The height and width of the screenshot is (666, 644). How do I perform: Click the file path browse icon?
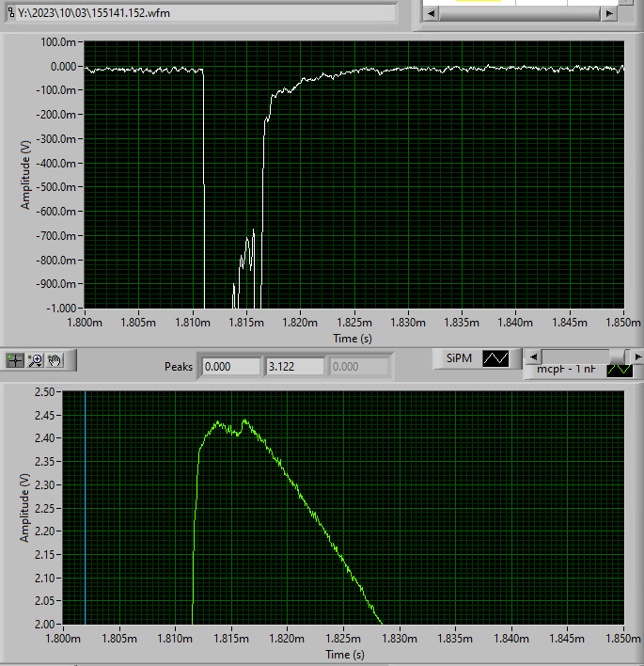point(11,12)
